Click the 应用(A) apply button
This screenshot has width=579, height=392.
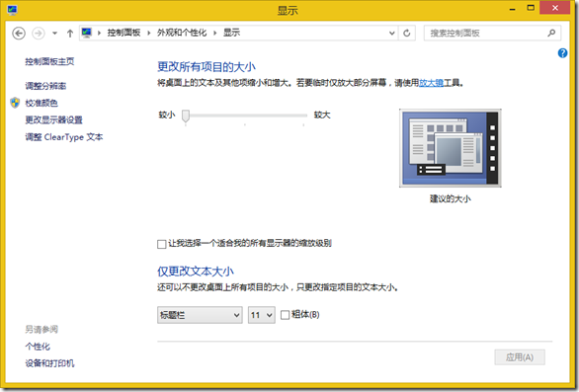click(x=520, y=357)
